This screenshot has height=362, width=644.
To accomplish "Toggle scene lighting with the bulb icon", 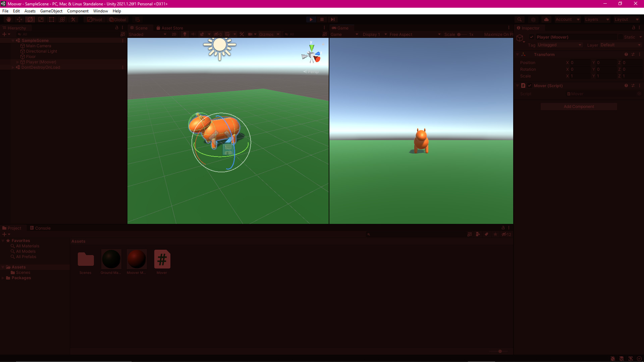I will click(184, 34).
